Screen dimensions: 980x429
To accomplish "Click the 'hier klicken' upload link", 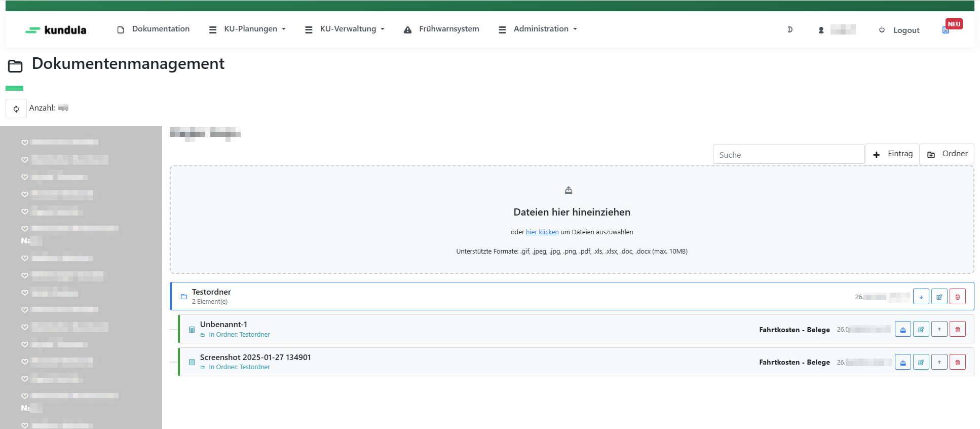I will tap(542, 232).
